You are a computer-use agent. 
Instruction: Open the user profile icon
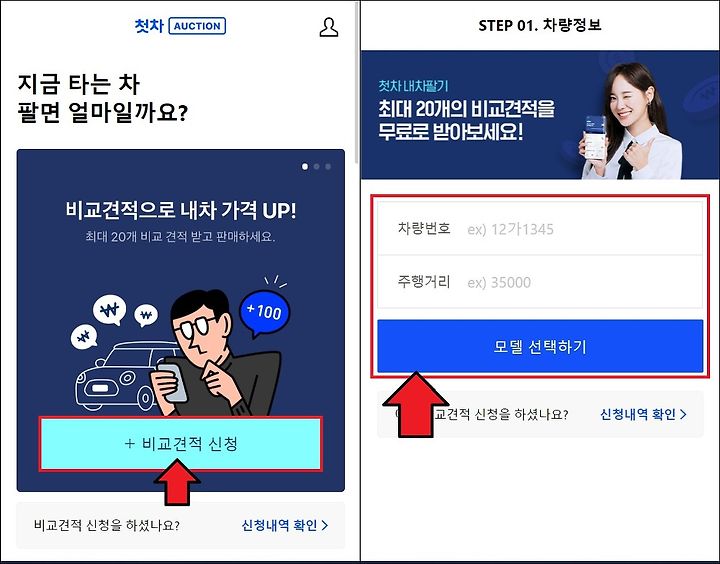pos(329,28)
